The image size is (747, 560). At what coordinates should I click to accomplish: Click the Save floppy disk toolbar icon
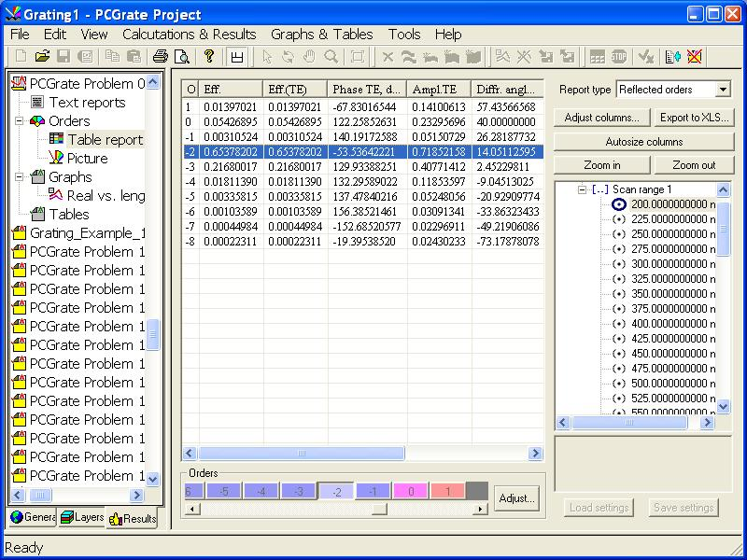63,57
